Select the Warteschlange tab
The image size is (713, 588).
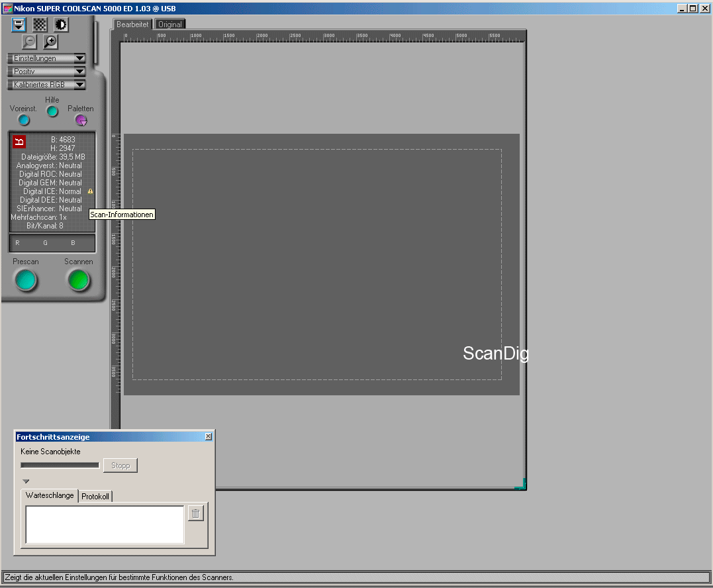point(50,495)
